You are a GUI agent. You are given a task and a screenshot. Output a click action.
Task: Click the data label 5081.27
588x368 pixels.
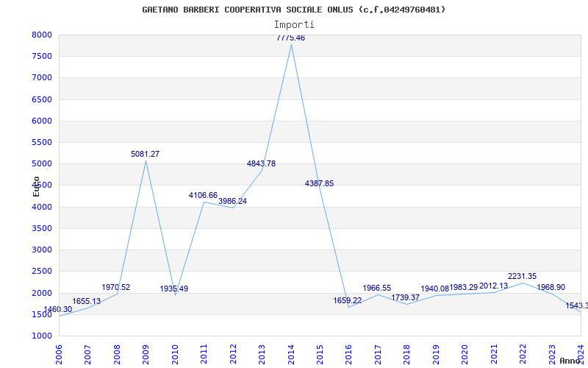pyautogui.click(x=145, y=154)
